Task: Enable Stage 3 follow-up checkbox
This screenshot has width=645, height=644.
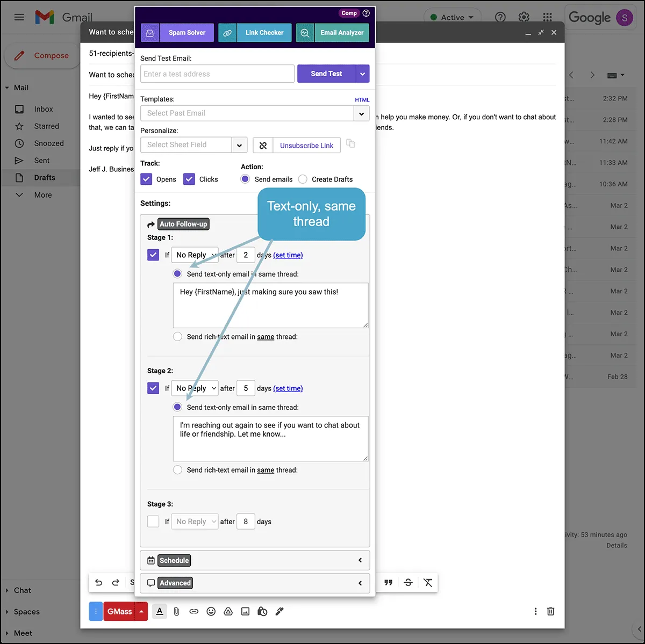Action: click(153, 521)
